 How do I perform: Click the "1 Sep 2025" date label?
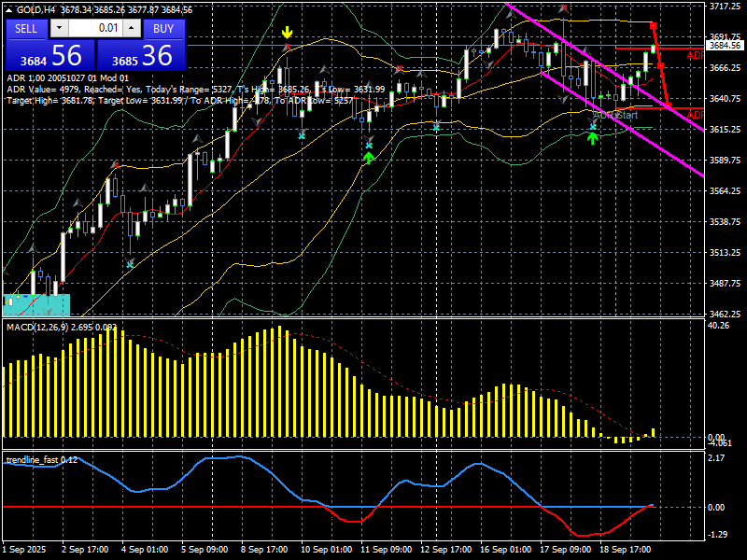point(24,550)
